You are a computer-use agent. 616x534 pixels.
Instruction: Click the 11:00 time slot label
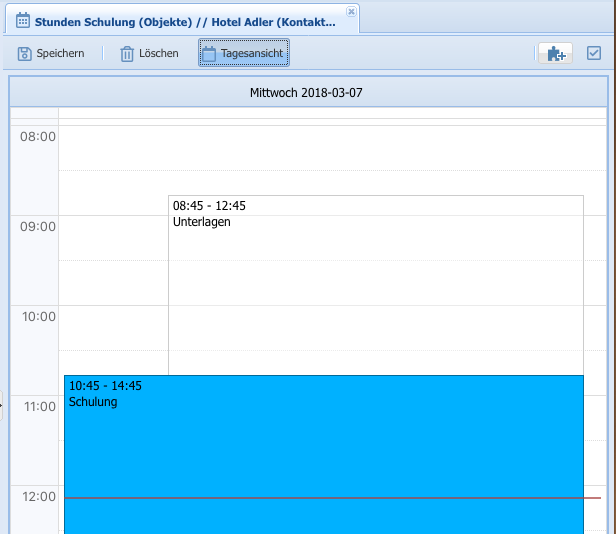point(38,406)
